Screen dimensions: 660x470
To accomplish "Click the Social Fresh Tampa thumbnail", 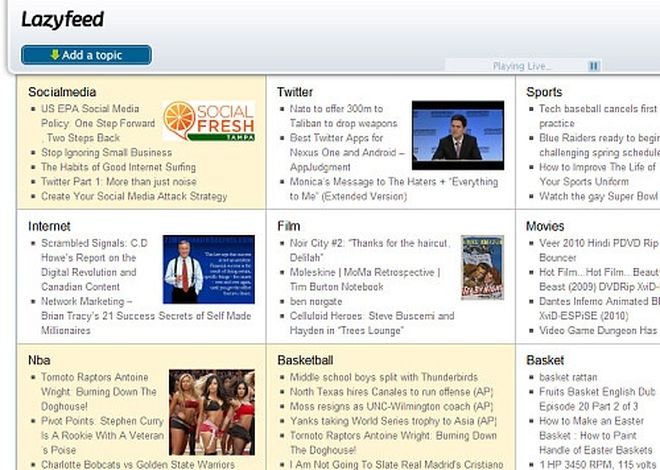I will point(209,121).
